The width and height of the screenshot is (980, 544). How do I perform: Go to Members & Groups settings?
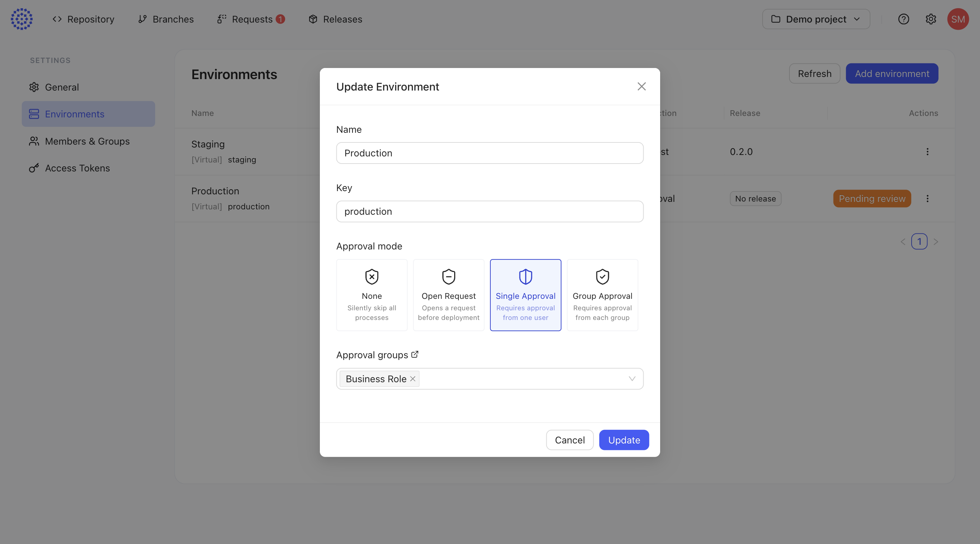[87, 141]
